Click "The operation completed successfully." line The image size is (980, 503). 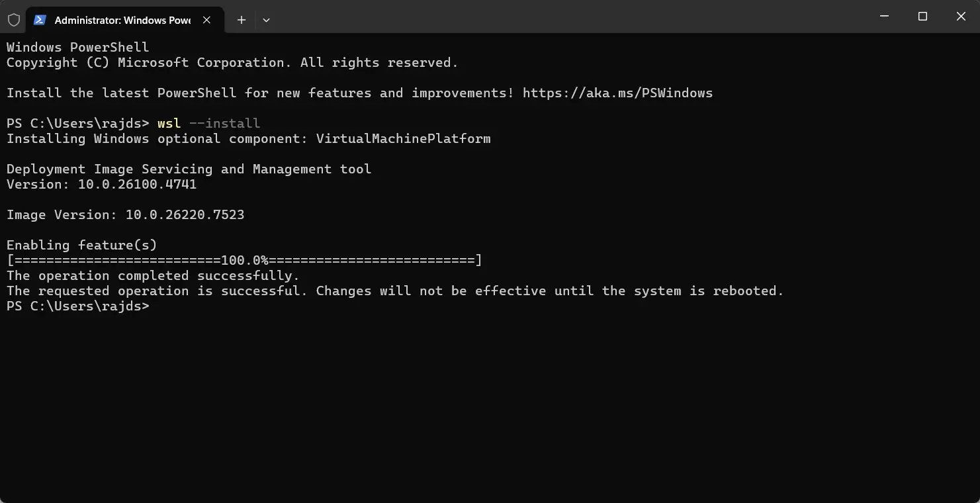click(x=153, y=276)
